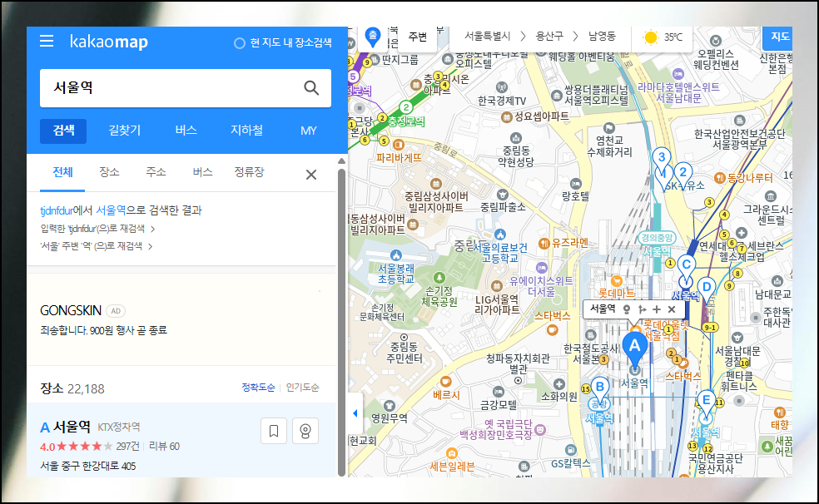Expand '입력한 tjdnfdur(으)로 재검색' chevron

pos(152,229)
